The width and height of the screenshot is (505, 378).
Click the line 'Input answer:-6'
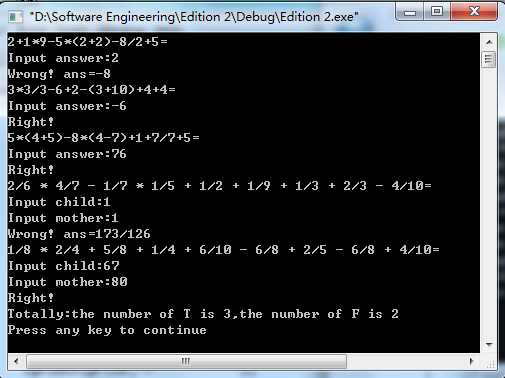click(x=67, y=106)
